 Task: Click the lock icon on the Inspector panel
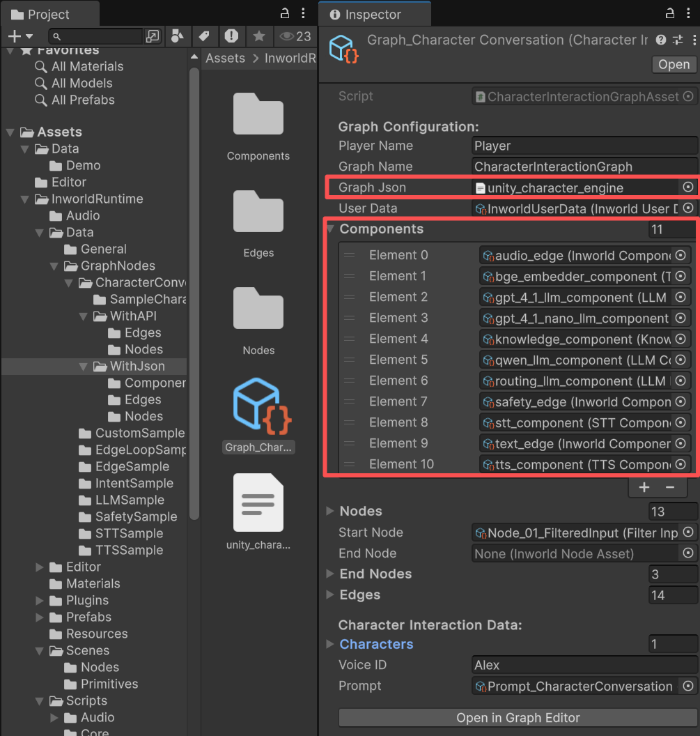[x=669, y=13]
